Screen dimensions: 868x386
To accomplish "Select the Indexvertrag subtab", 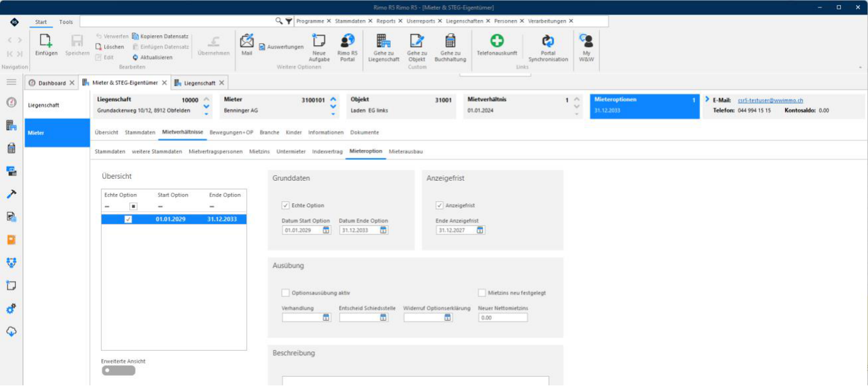I will tap(328, 151).
